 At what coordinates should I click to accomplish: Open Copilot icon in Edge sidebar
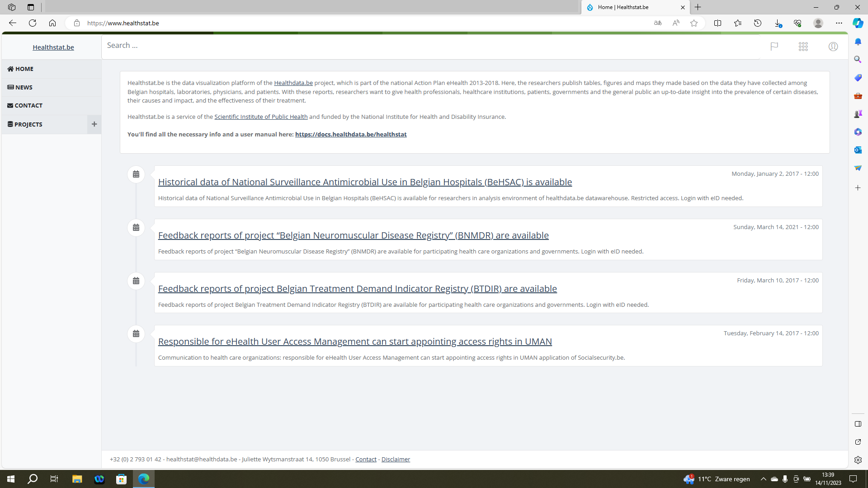coord(858,23)
